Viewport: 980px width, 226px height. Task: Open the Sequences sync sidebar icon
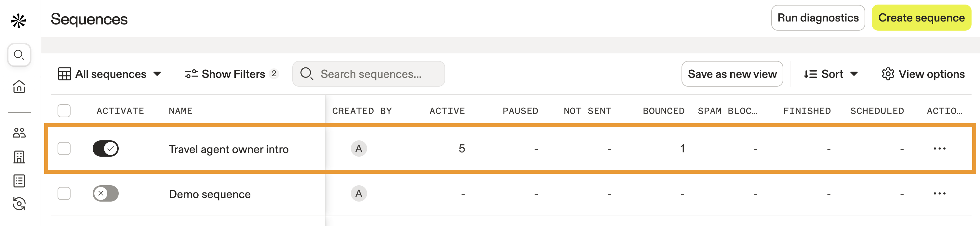19,204
